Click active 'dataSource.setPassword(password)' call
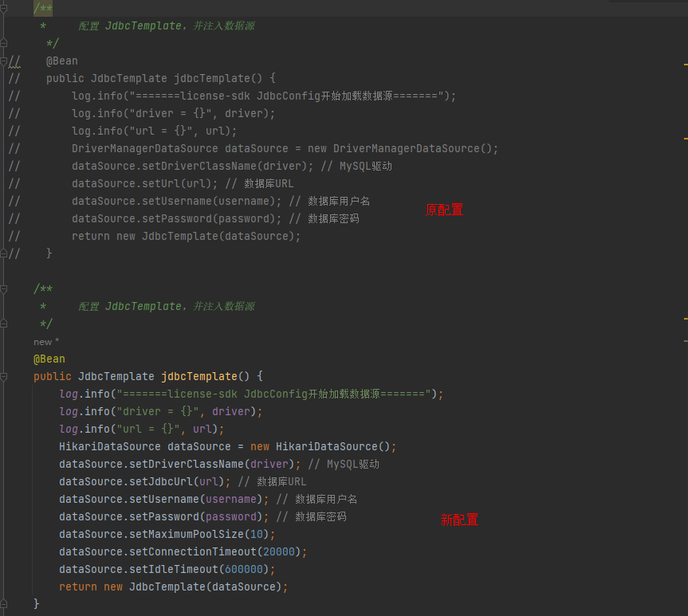Screen dimensions: 688x616 [x=163, y=517]
